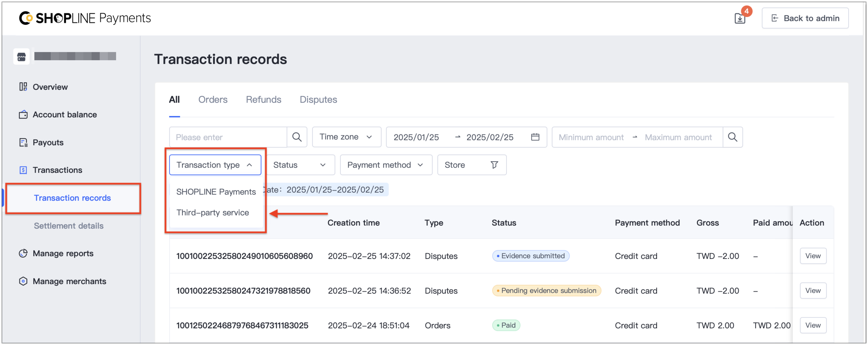Click the Gross column header
The height and width of the screenshot is (345, 868).
(708, 223)
